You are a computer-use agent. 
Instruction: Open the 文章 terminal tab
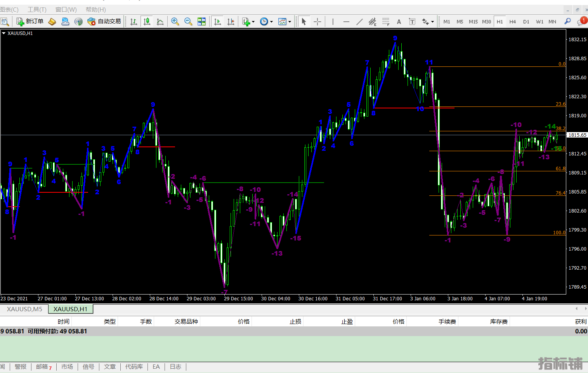tap(110, 366)
